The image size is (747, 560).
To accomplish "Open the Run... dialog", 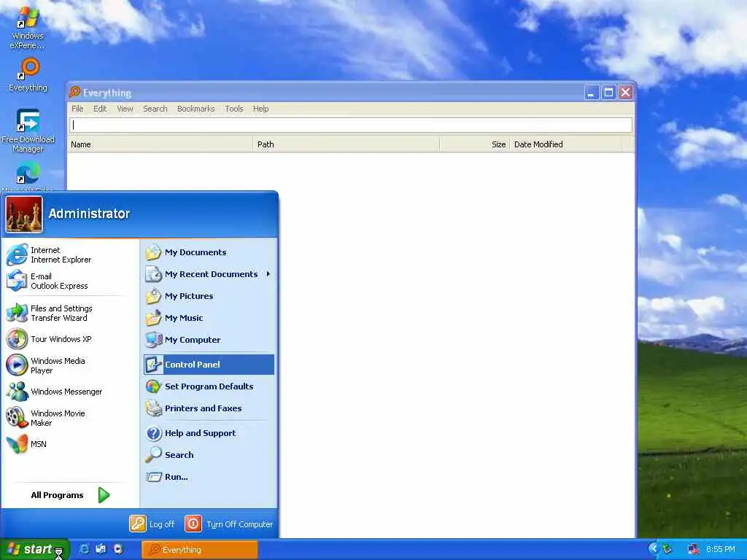I will [209, 477].
